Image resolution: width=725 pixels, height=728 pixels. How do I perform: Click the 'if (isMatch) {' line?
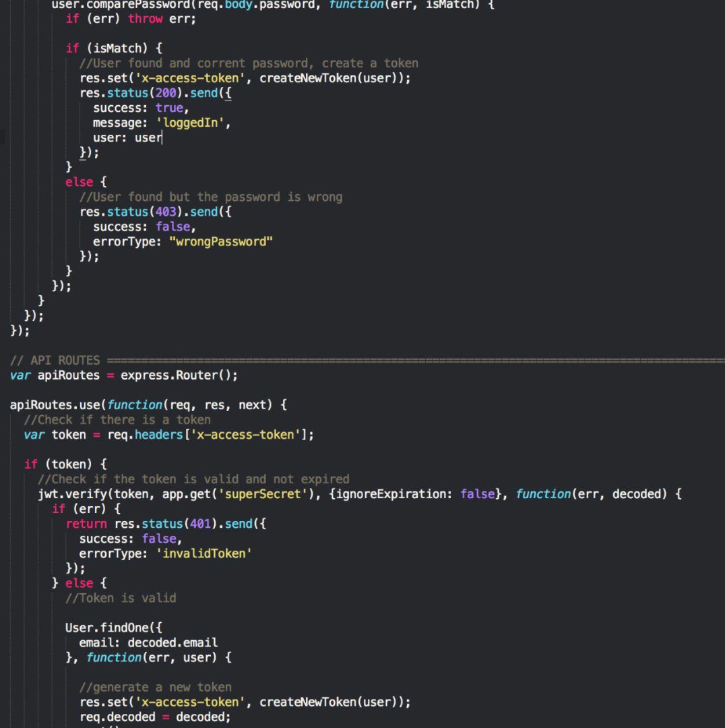(x=114, y=49)
